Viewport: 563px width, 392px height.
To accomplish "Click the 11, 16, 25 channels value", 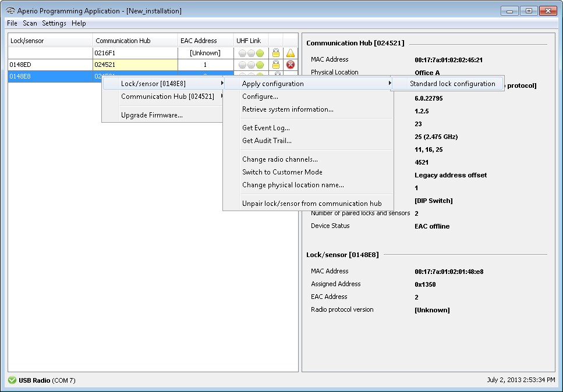I will [x=429, y=149].
